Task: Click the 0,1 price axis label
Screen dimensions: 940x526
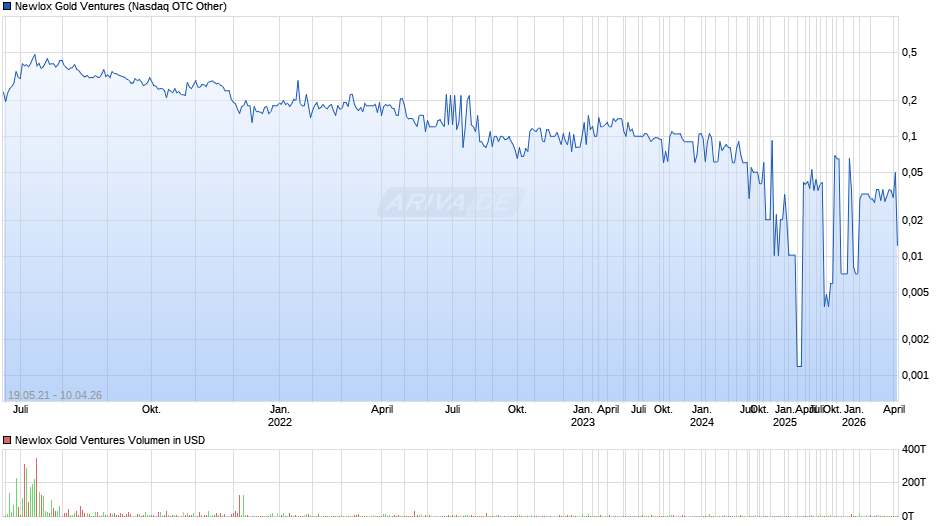Action: 909,137
